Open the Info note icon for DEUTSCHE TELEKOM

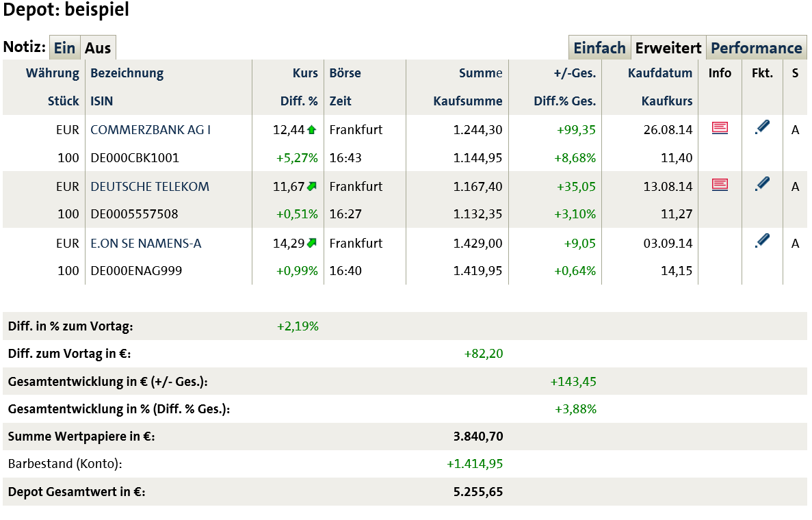(720, 183)
